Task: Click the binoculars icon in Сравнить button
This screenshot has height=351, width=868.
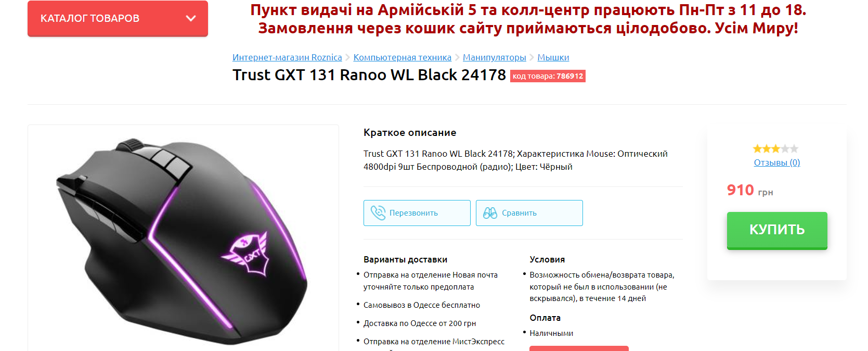Action: (490, 212)
